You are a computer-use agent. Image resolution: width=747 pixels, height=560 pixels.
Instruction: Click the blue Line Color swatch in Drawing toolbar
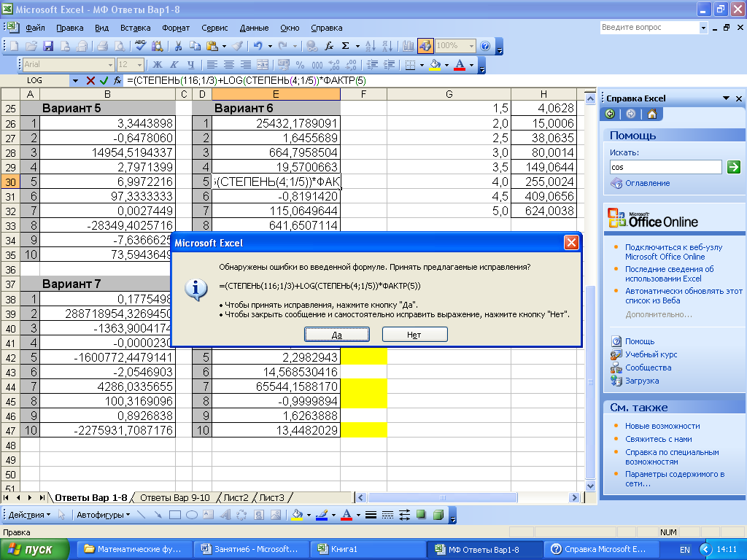[x=322, y=515]
